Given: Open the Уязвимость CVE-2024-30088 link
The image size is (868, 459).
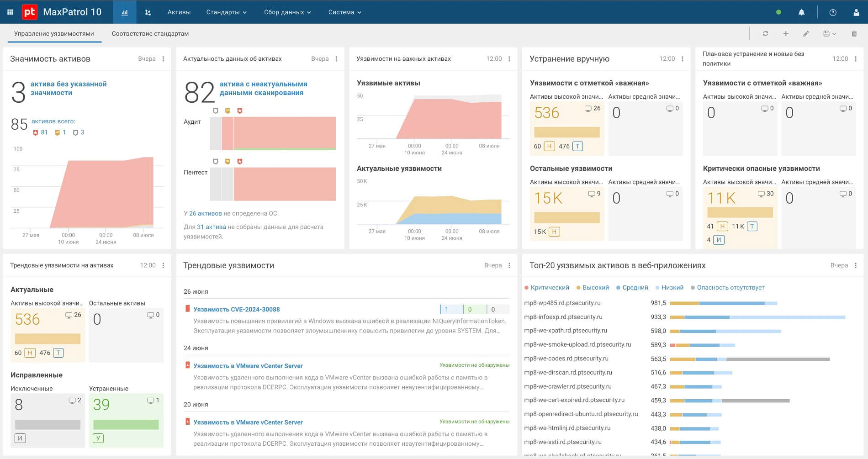Looking at the screenshot, I should [x=237, y=309].
